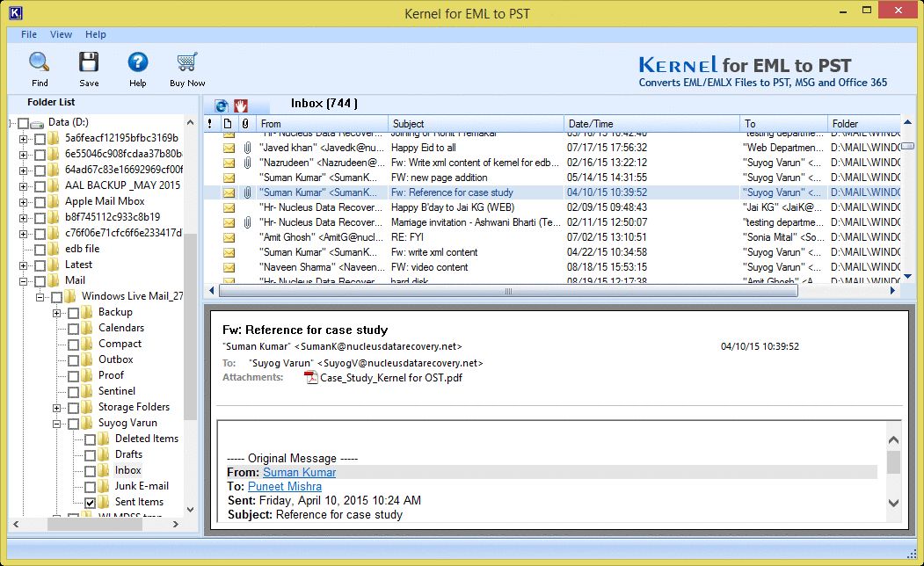The image size is (924, 566).
Task: Check the Data (D:) root checkbox
Action: [24, 123]
